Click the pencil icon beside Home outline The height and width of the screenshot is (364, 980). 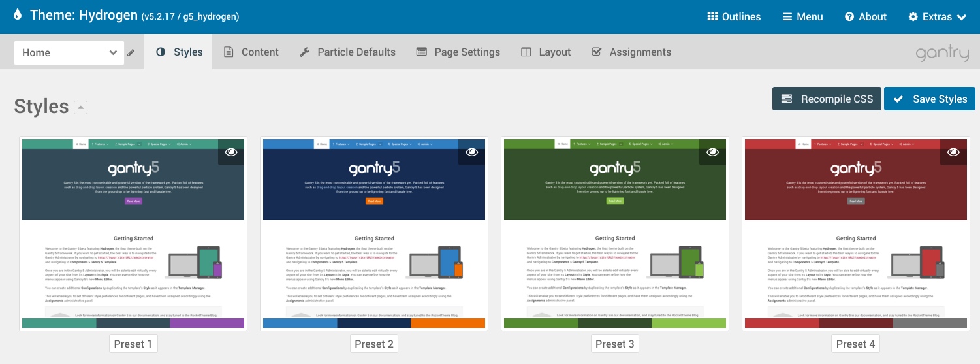click(x=131, y=53)
